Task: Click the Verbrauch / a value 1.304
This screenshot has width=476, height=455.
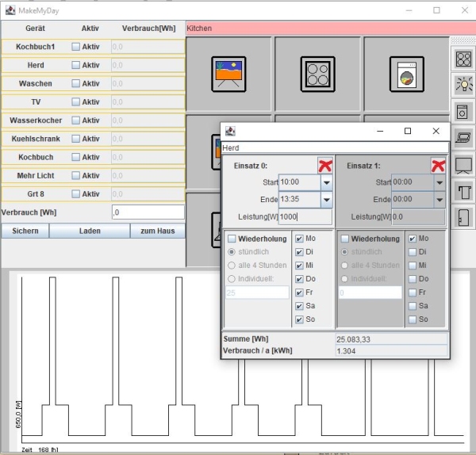Action: click(391, 351)
